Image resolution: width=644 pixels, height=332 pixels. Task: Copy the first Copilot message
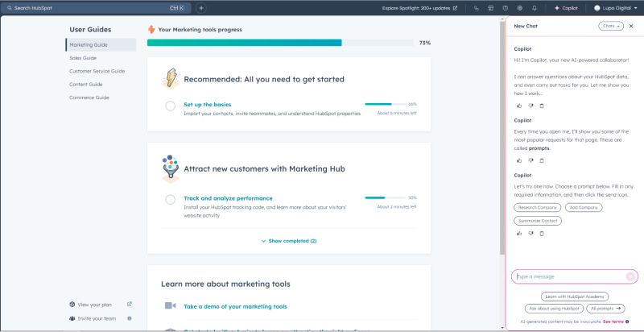point(541,106)
